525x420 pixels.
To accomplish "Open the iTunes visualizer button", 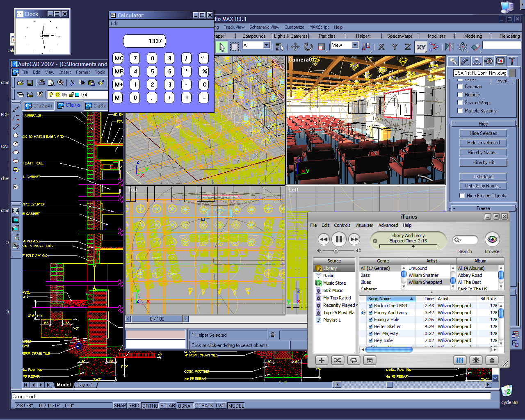I will click(x=476, y=360).
